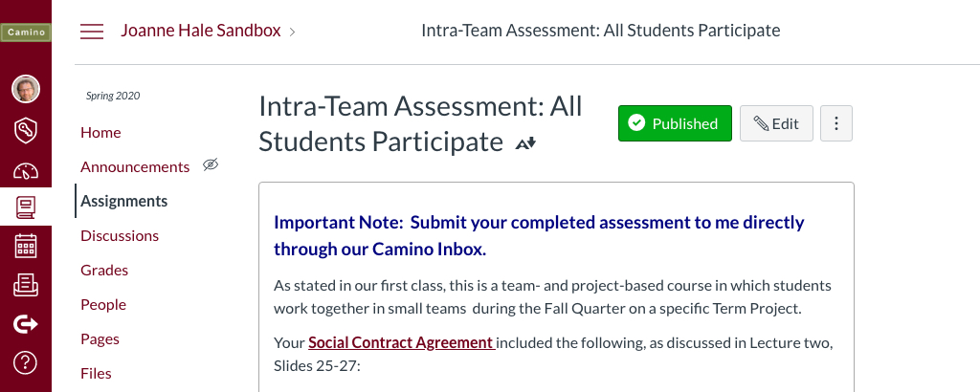Select People in course navigation
Image resolution: width=980 pixels, height=392 pixels.
(103, 305)
